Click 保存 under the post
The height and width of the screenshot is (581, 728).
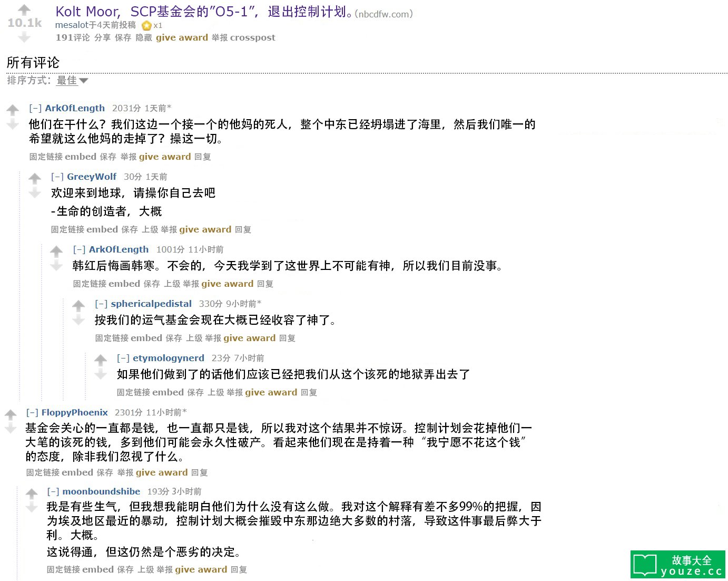point(123,37)
